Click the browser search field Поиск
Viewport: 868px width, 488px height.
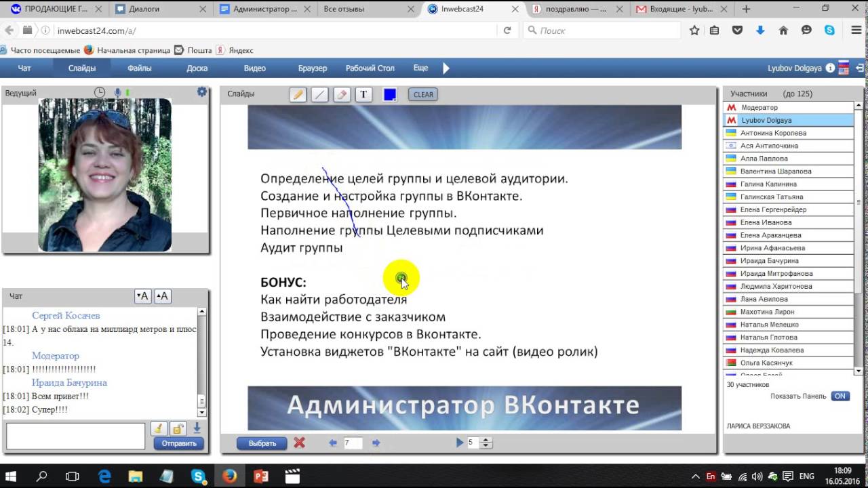pyautogui.click(x=602, y=30)
